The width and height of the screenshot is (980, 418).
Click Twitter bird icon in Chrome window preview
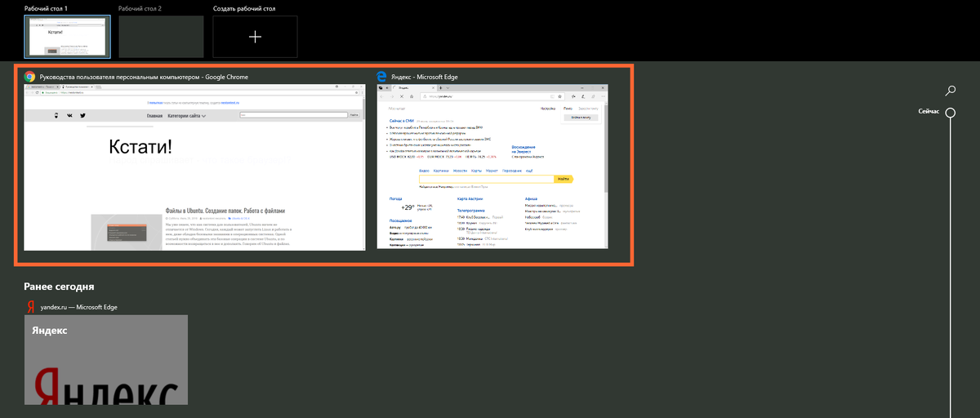[82, 116]
